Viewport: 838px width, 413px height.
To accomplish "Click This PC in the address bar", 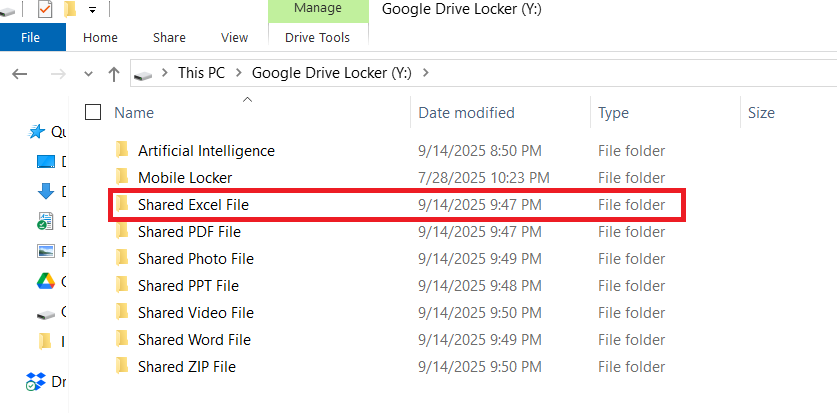I will [x=202, y=73].
